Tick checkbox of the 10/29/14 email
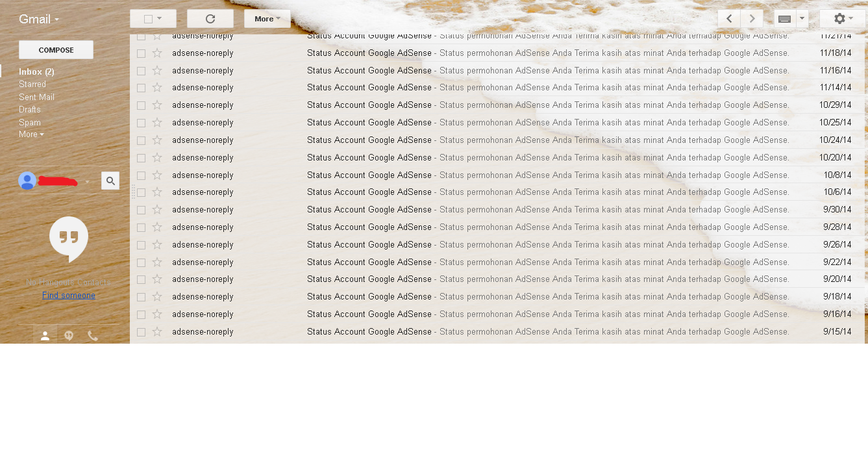The image size is (868, 458). pos(141,105)
